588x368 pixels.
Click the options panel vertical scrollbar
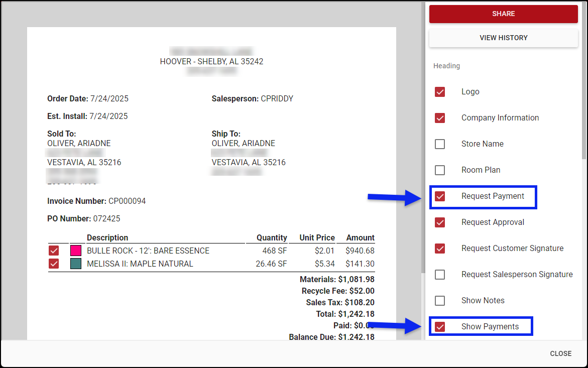pos(584,80)
